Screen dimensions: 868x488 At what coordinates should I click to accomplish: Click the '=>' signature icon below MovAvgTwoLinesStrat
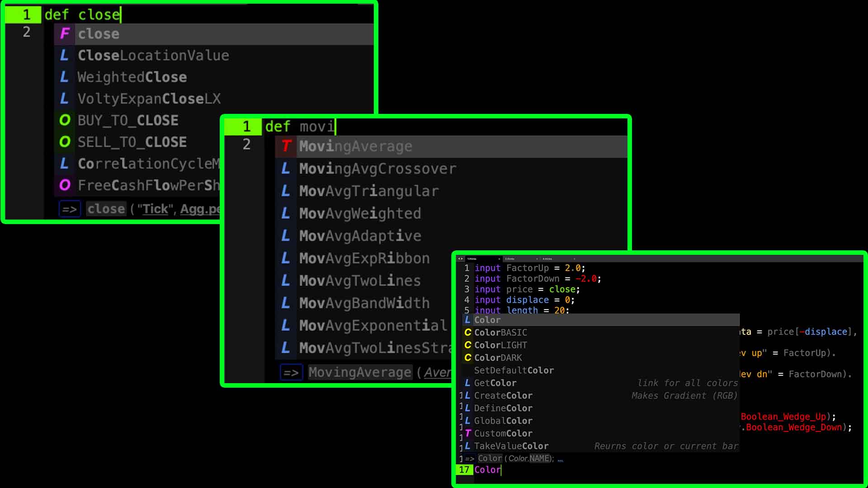(x=291, y=373)
